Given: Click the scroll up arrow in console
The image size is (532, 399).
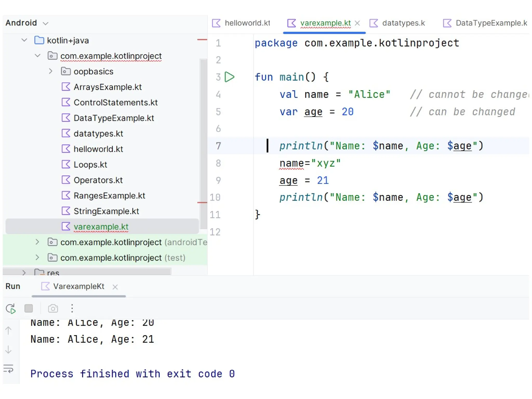Looking at the screenshot, I should [8, 330].
